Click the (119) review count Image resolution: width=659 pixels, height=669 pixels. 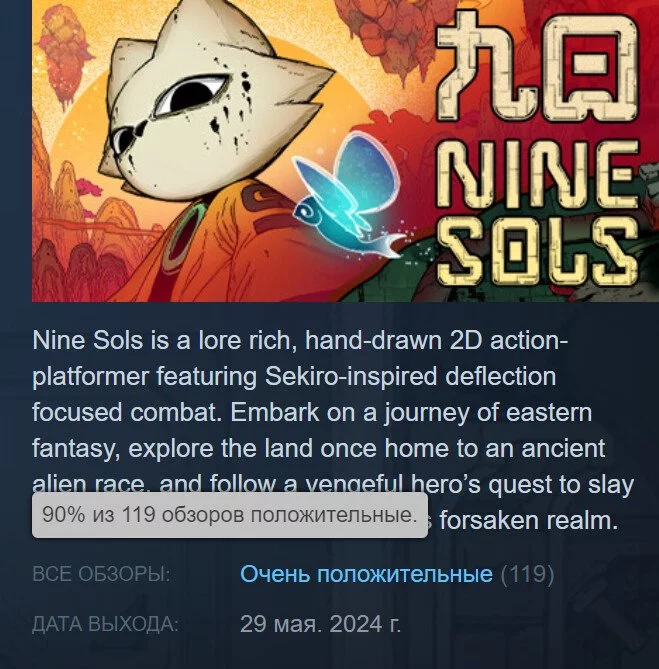pos(527,574)
